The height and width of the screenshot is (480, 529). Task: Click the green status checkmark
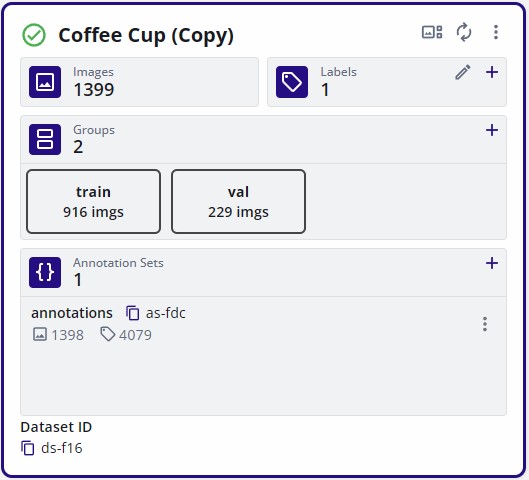pos(34,35)
